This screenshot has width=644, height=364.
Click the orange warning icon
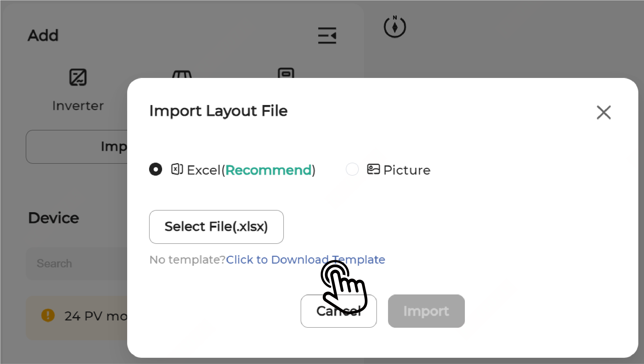click(x=48, y=315)
